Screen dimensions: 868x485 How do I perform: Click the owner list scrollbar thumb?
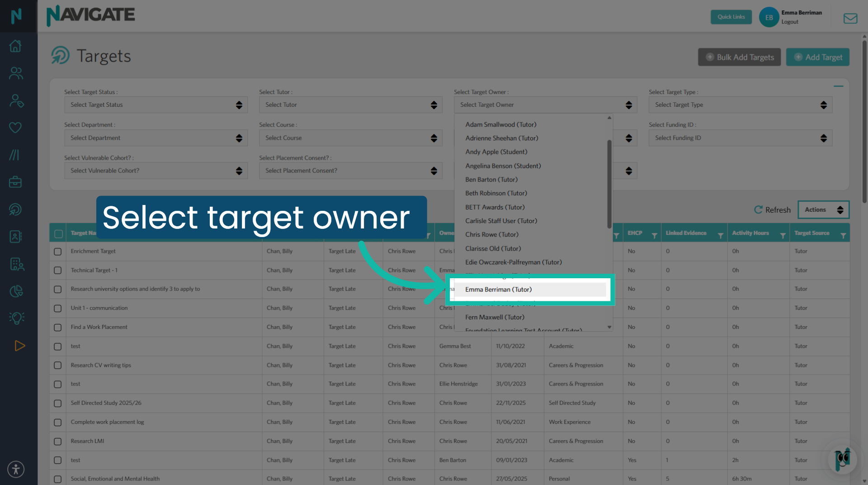click(609, 183)
